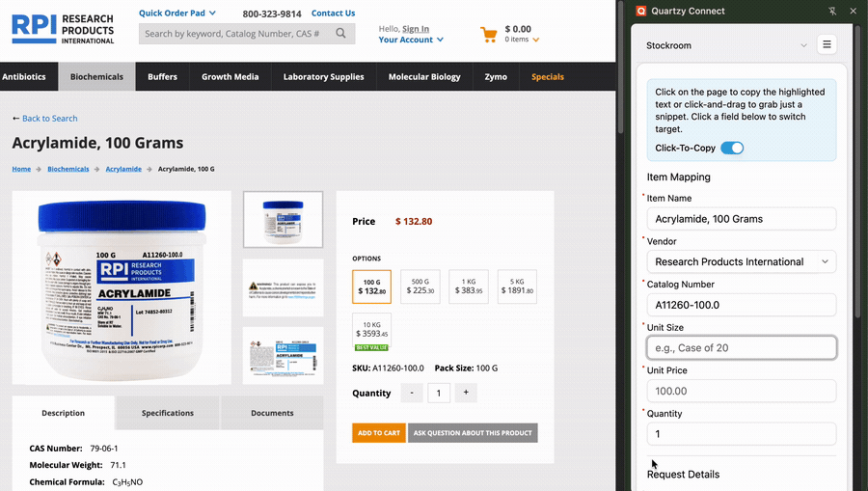Image resolution: width=868 pixels, height=491 pixels.
Task: Click the phone number 800-323-9814
Action: (x=272, y=14)
